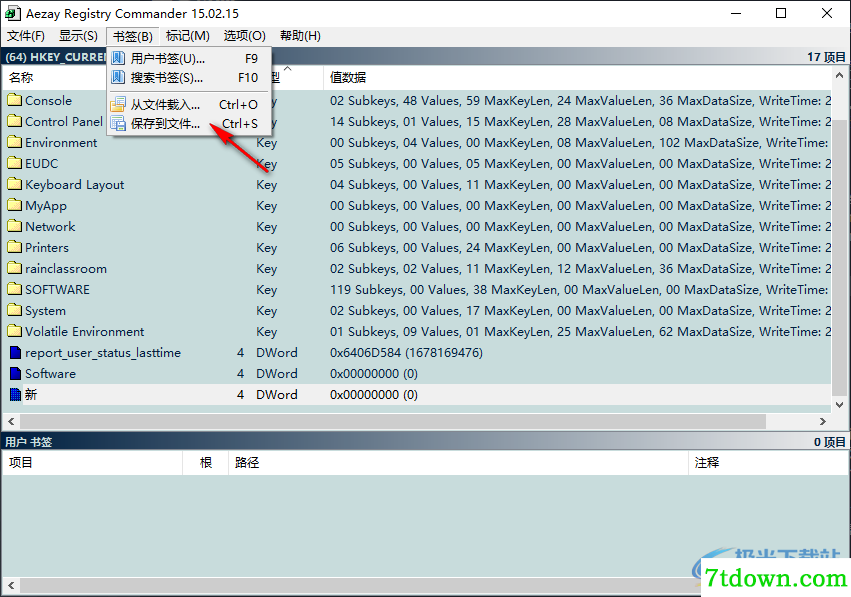Sort by the 名称 column header

click(x=54, y=78)
